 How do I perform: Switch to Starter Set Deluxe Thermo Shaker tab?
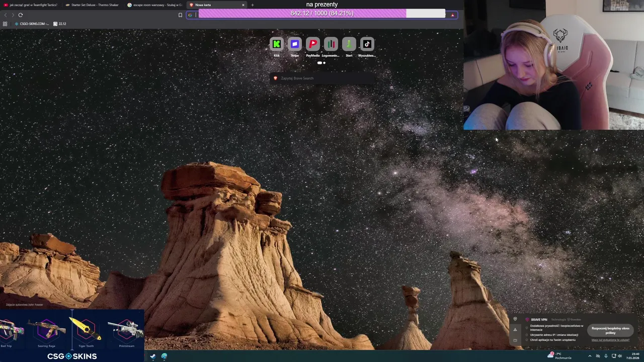92,5
